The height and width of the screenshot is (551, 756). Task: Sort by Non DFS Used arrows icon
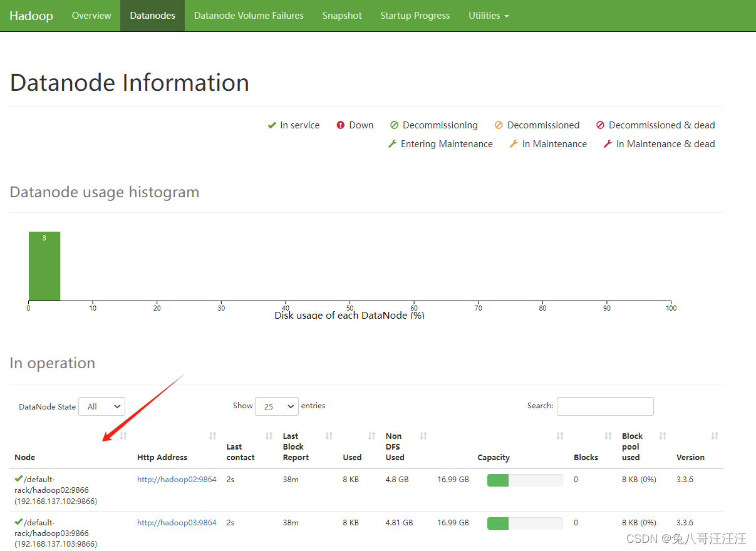click(x=423, y=436)
